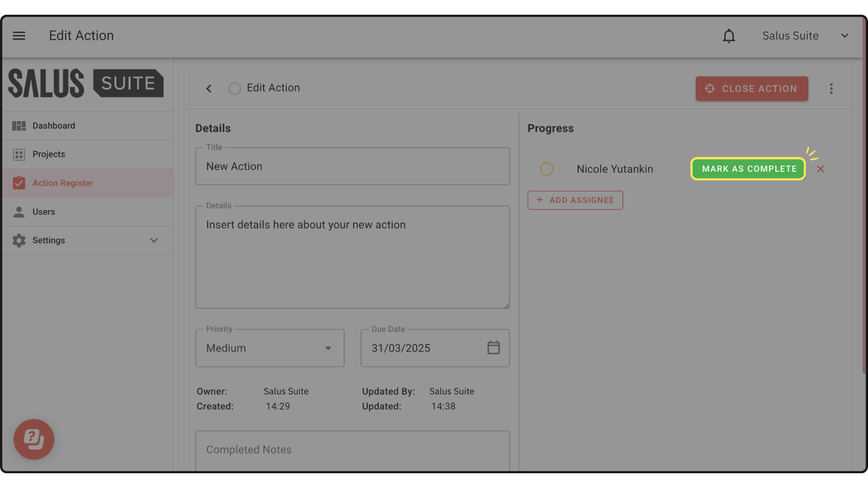868x488 pixels.
Task: Open the calendar picker for Due Date
Action: tap(493, 347)
